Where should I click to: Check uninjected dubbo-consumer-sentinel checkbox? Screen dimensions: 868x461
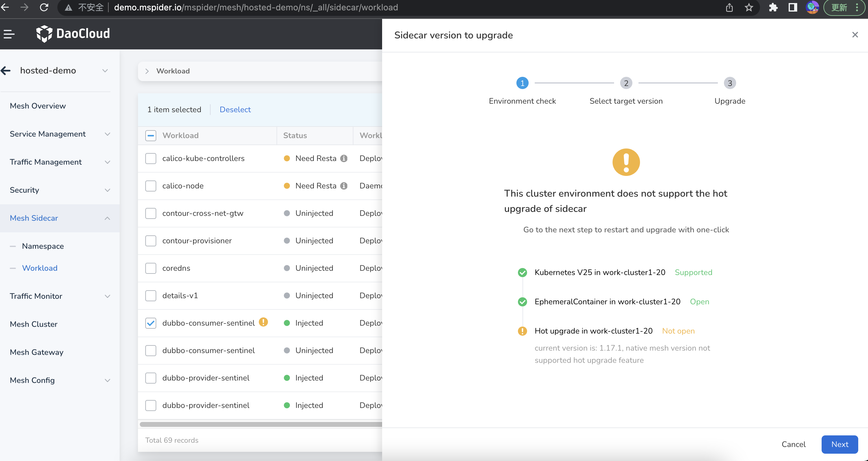pyautogui.click(x=151, y=351)
